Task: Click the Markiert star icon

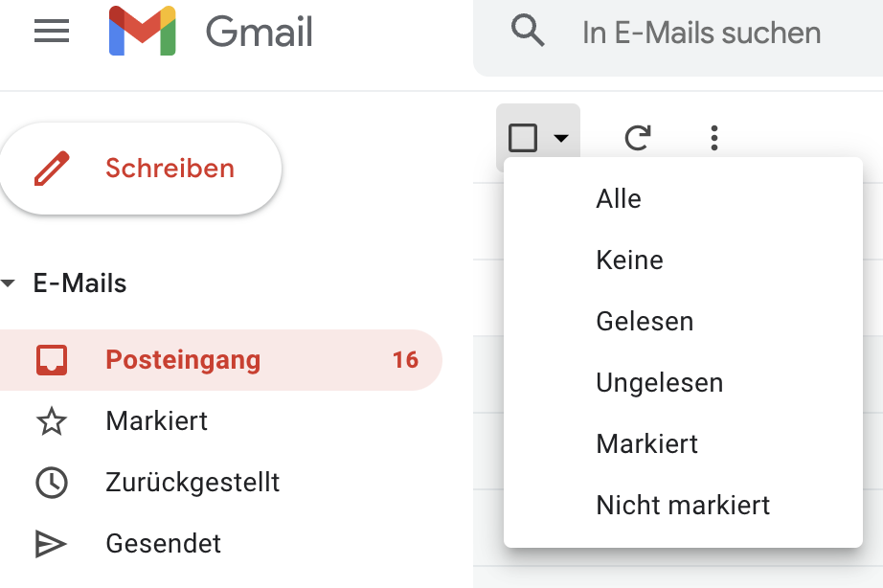Action: pos(54,421)
